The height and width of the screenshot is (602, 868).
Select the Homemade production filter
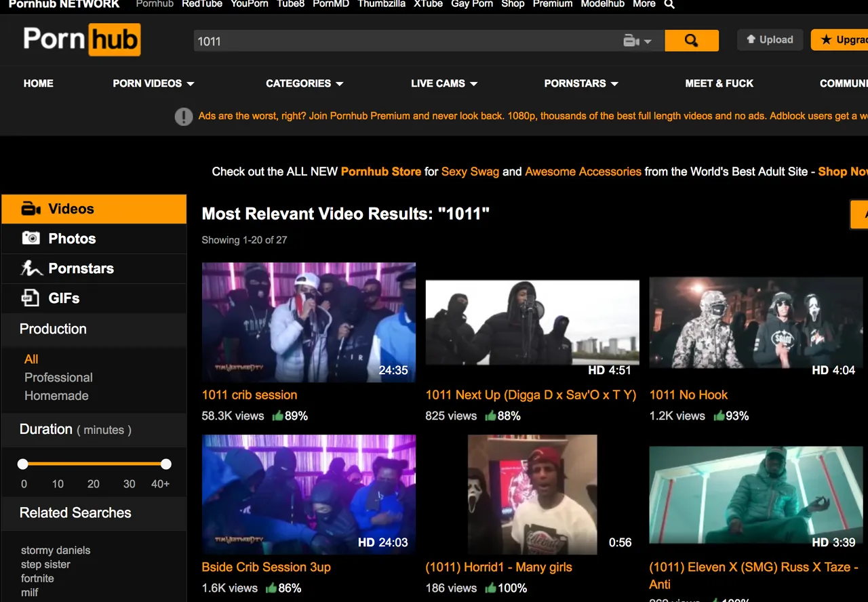tap(56, 396)
